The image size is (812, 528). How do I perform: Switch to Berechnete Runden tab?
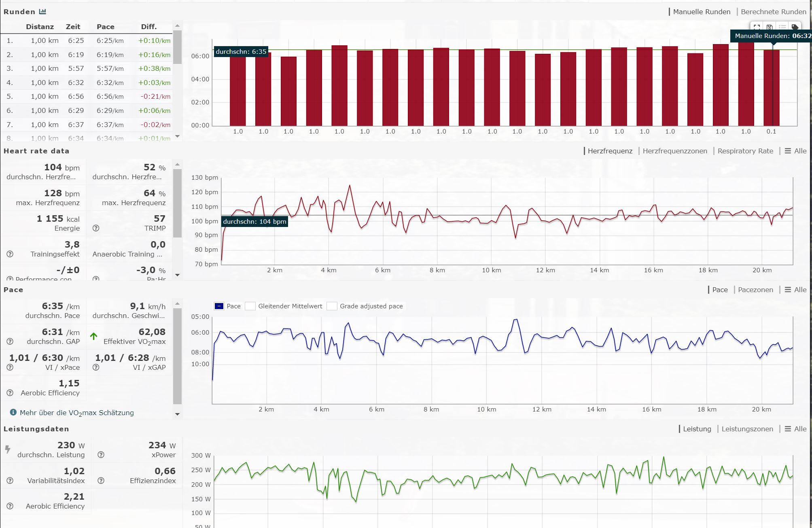(773, 12)
